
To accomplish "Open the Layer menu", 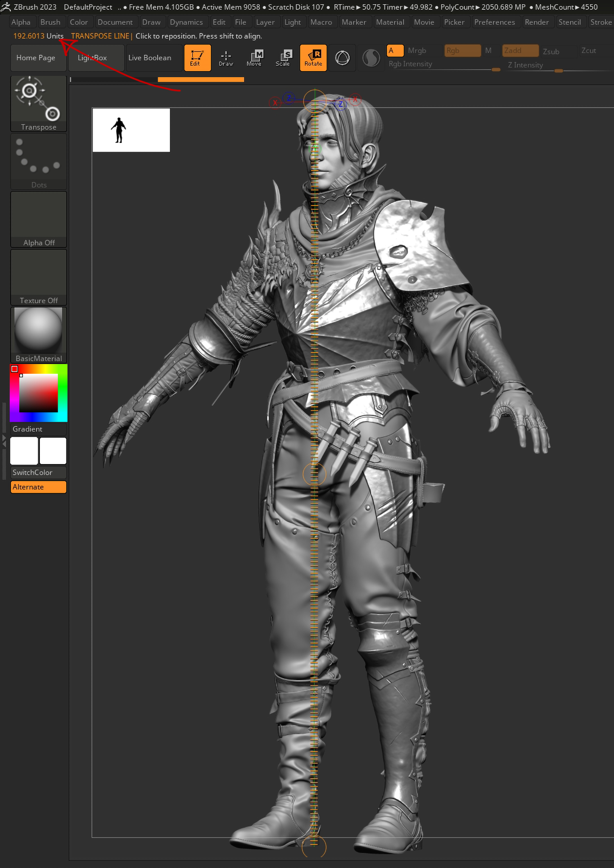I will [x=265, y=22].
